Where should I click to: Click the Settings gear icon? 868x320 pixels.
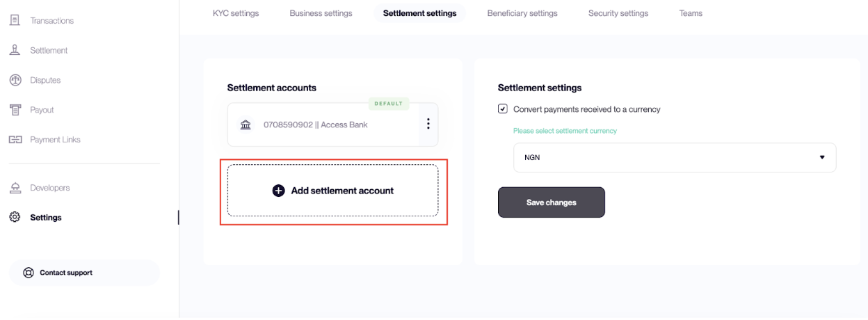[14, 217]
